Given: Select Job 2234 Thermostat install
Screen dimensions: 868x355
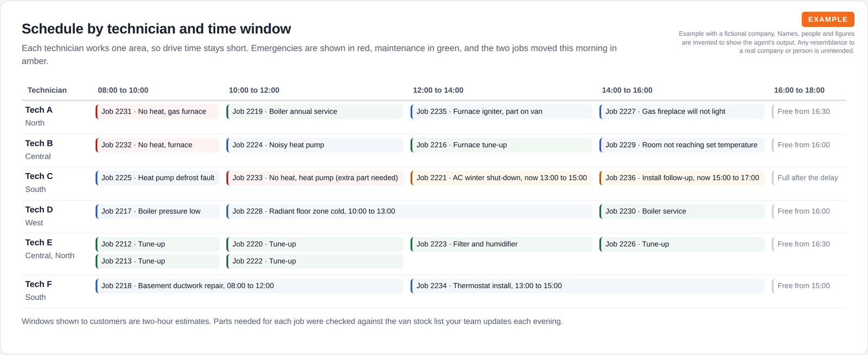Looking at the screenshot, I should [588, 286].
